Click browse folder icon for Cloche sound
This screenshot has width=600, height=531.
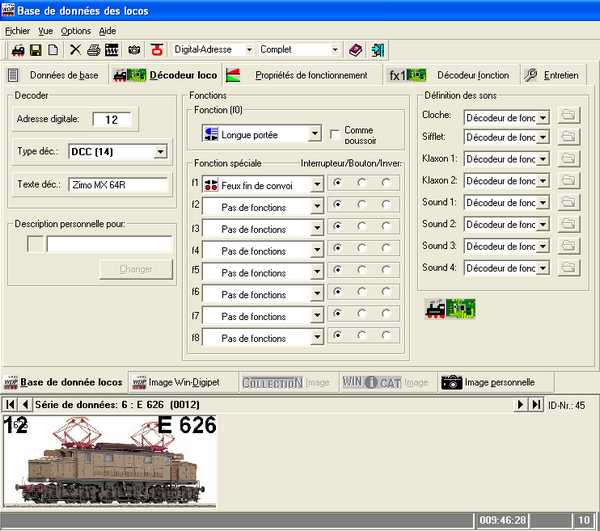[x=569, y=116]
